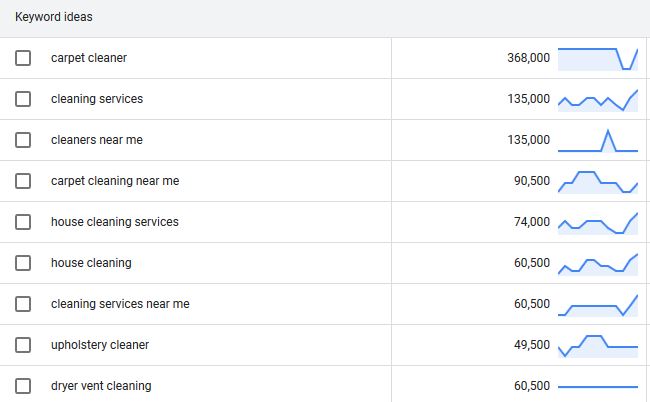Click the dryer vent cleaning keyword
Screen dimensions: 650x402
click(x=101, y=386)
